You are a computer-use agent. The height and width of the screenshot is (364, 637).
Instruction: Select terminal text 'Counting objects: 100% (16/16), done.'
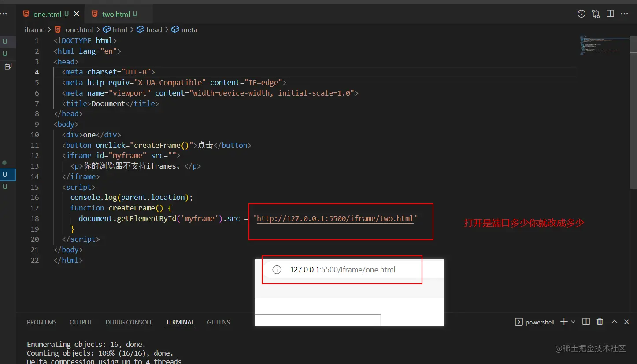(x=100, y=353)
